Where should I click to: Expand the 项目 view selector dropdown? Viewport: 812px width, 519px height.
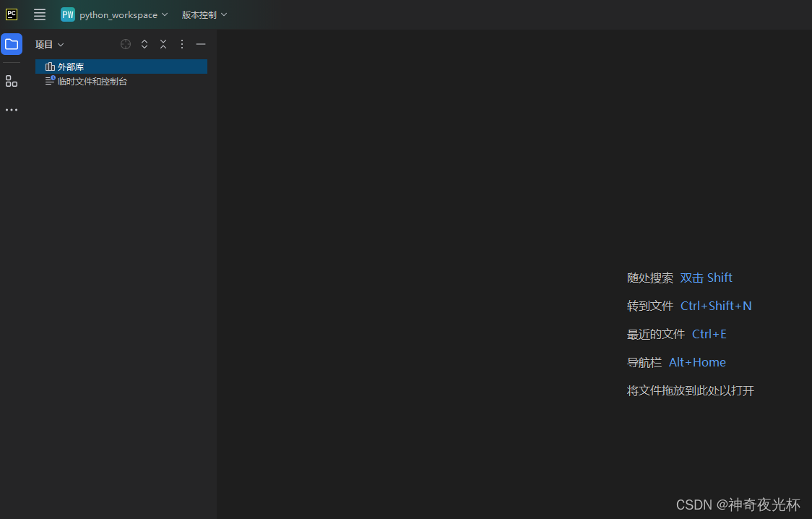50,44
